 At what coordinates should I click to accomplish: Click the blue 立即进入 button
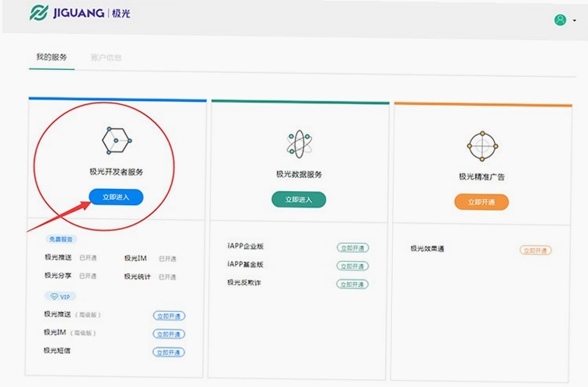116,197
